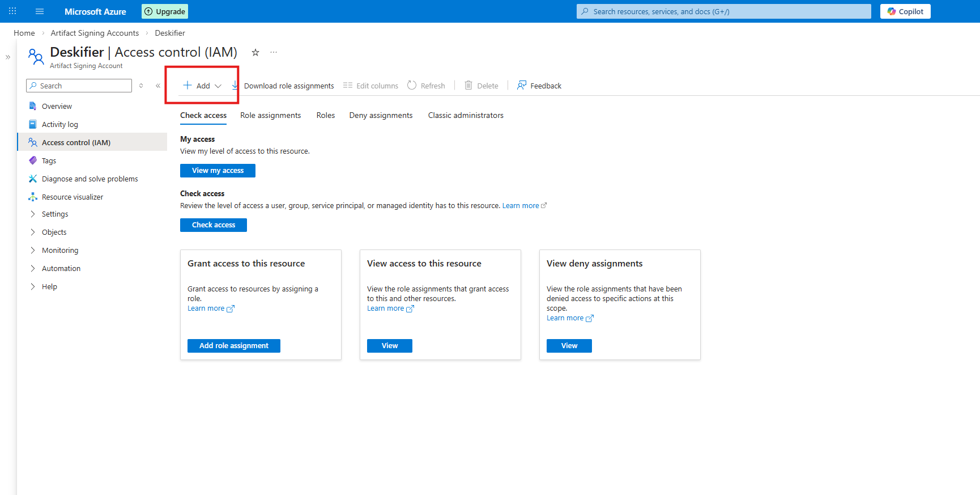980x495 pixels.
Task: Open Learn more in deny assignments card
Action: coord(570,318)
